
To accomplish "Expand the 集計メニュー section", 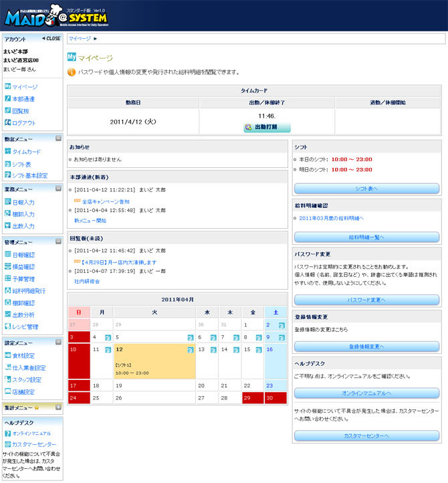I will click(x=58, y=407).
